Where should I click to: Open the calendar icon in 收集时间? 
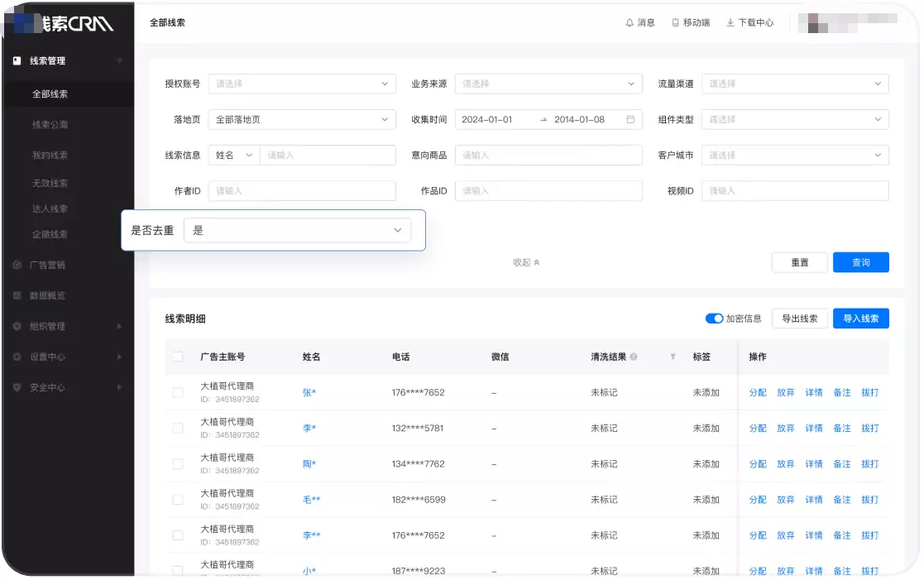click(x=630, y=119)
